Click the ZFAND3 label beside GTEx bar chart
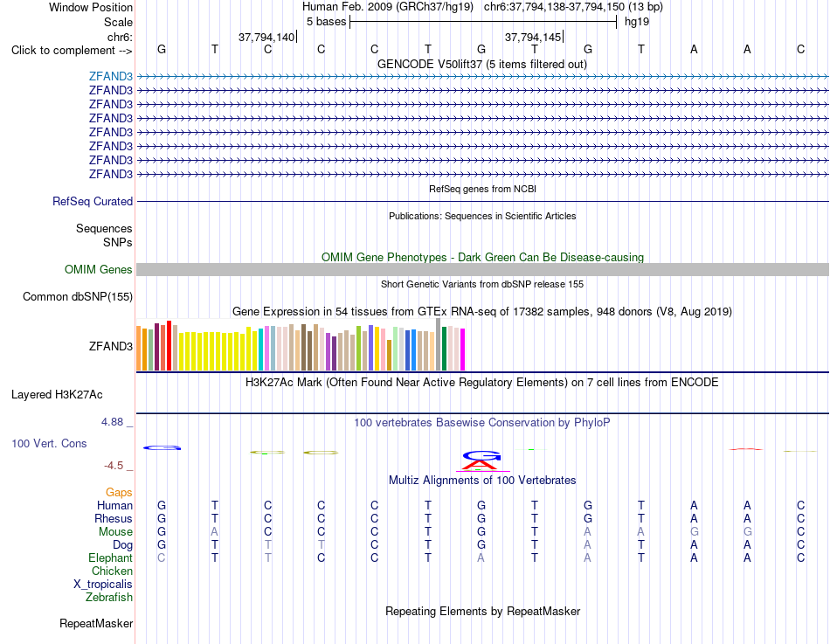 (111, 346)
